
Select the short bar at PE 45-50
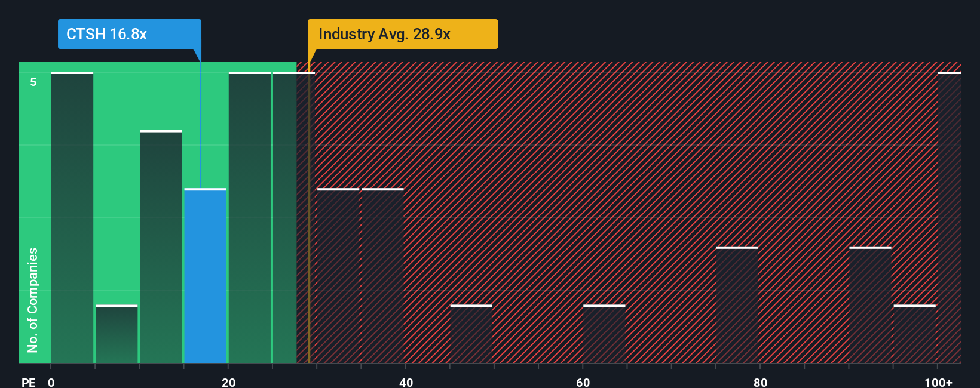[x=471, y=334]
